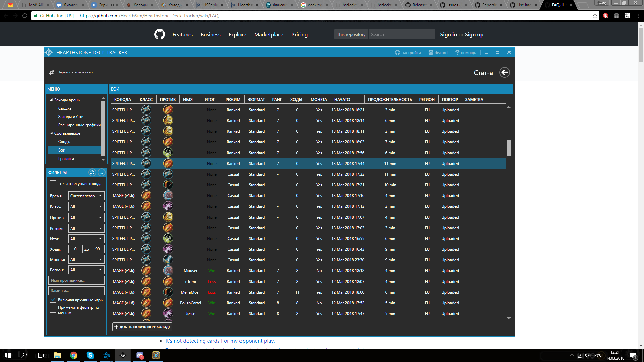644x362 pixels.
Task: Open Chrome from the Windows taskbar
Action: pos(74,355)
